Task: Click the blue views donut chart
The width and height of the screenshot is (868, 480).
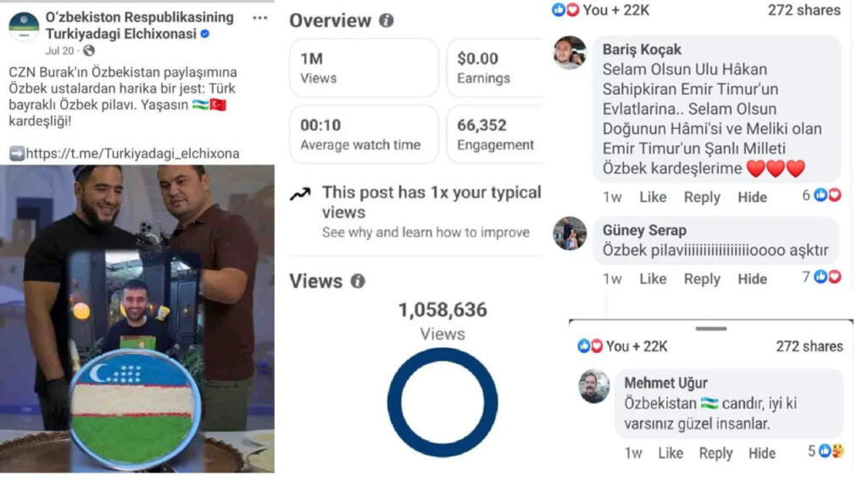Action: click(442, 403)
